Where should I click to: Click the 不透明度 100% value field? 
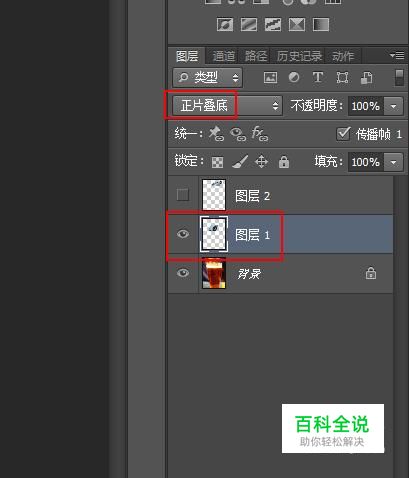366,106
